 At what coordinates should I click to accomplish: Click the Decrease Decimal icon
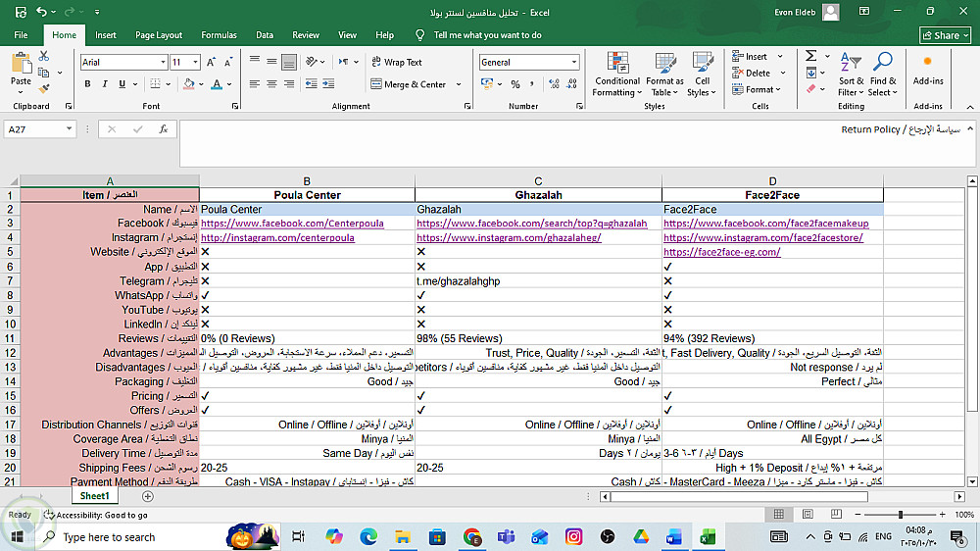coord(571,83)
